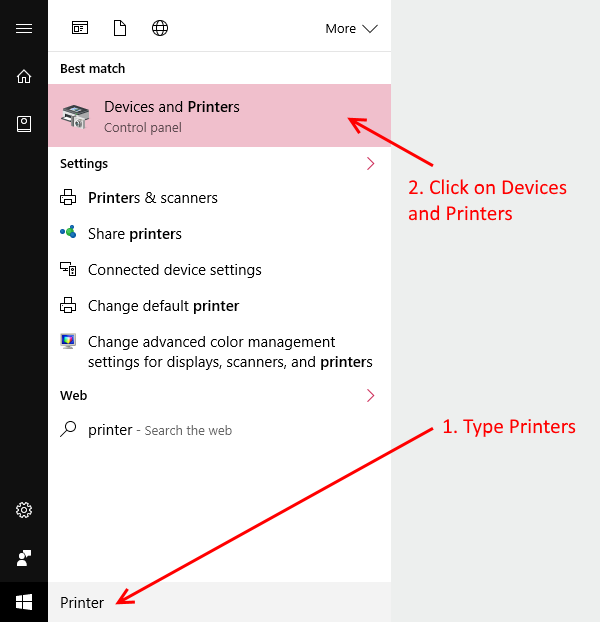This screenshot has width=600, height=622.
Task: Click the Windows Start button
Action: pyautogui.click(x=24, y=602)
